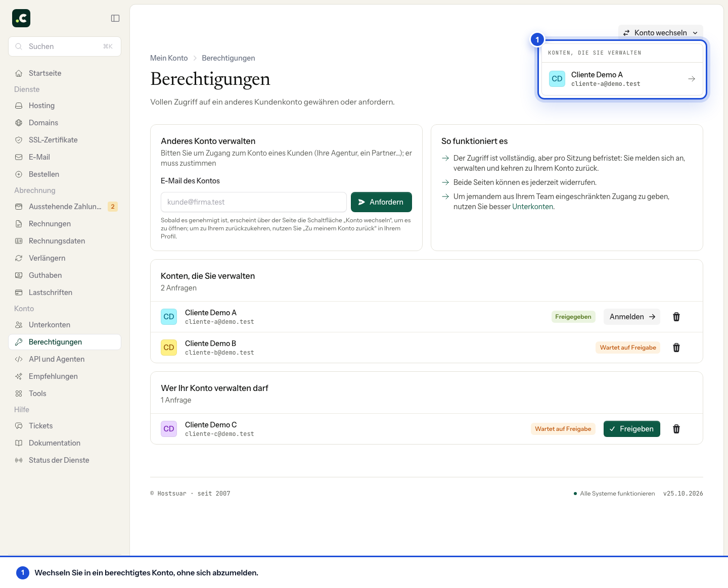Screen dimensions: 728x588
Task: Approve Cliente Demo C with Freigeben
Action: tap(632, 429)
